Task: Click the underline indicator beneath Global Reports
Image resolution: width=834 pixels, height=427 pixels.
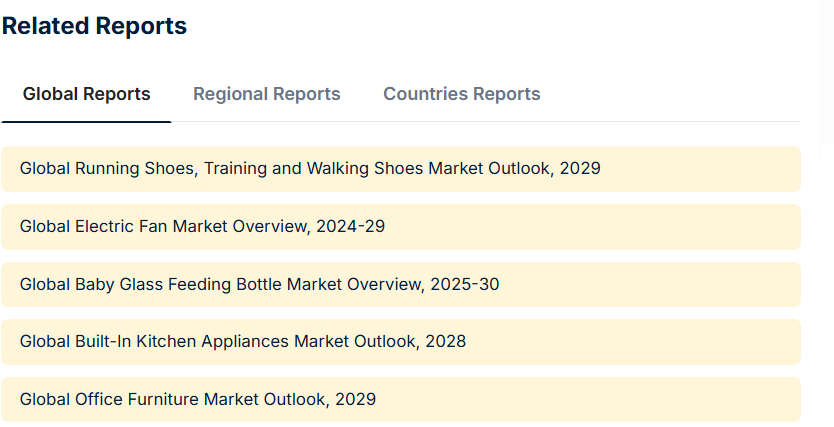Action: point(86,122)
